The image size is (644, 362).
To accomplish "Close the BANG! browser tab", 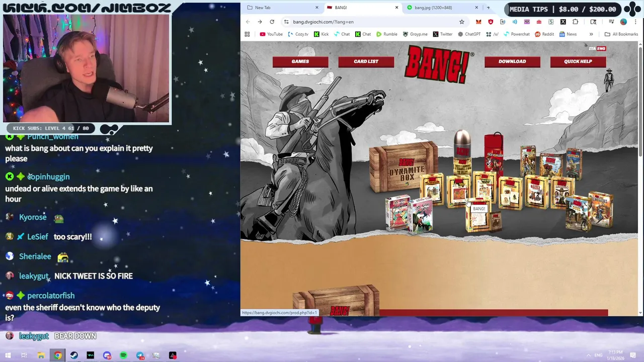I will click(396, 8).
